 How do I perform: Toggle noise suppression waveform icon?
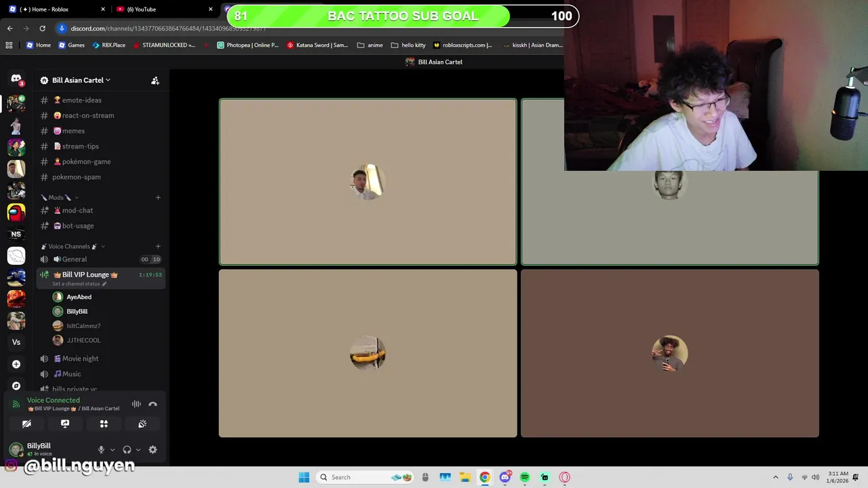(136, 404)
